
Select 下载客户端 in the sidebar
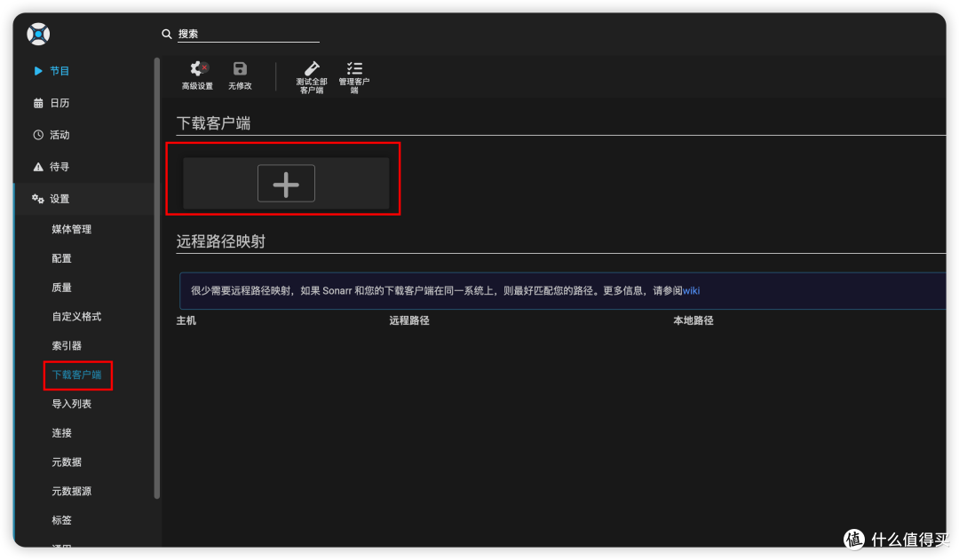(x=77, y=375)
